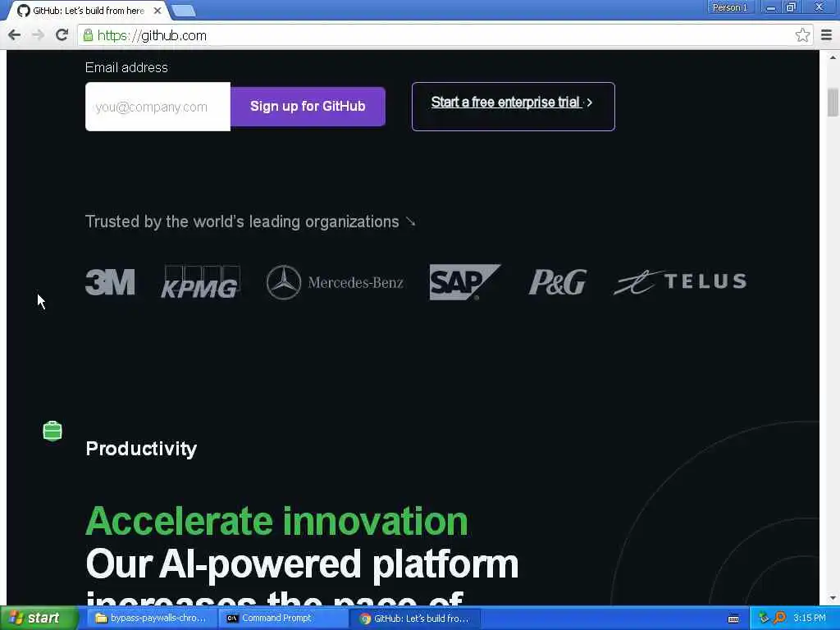Click the 3M logo

(110, 282)
